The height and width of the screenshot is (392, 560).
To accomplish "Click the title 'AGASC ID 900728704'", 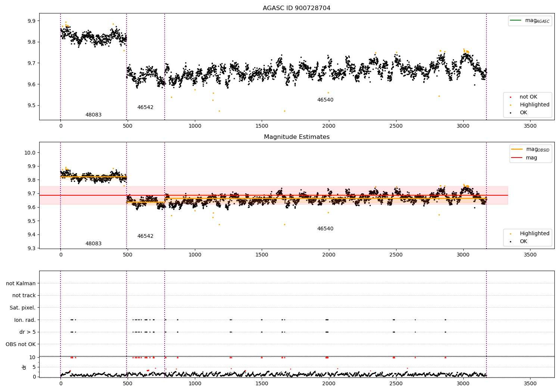I will [296, 8].
